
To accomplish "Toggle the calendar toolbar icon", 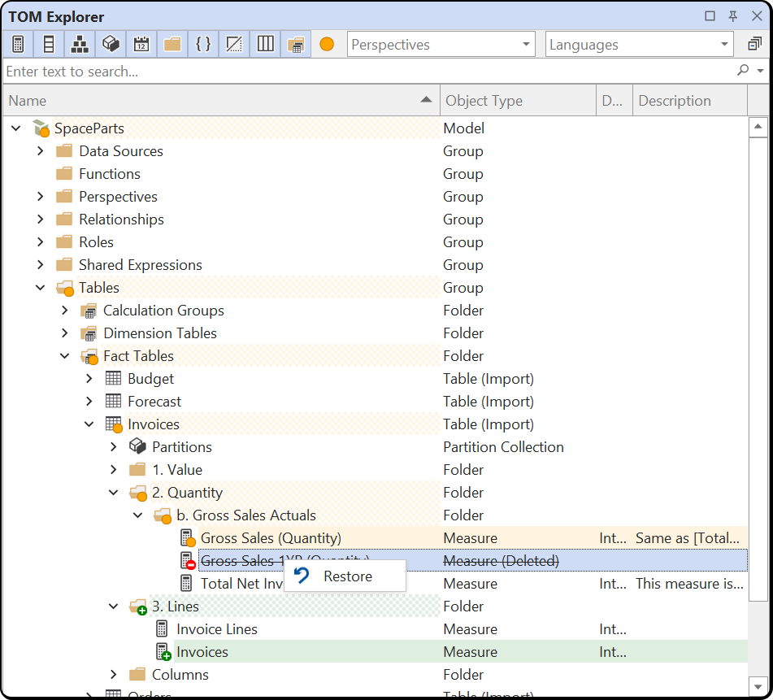I will pos(141,45).
